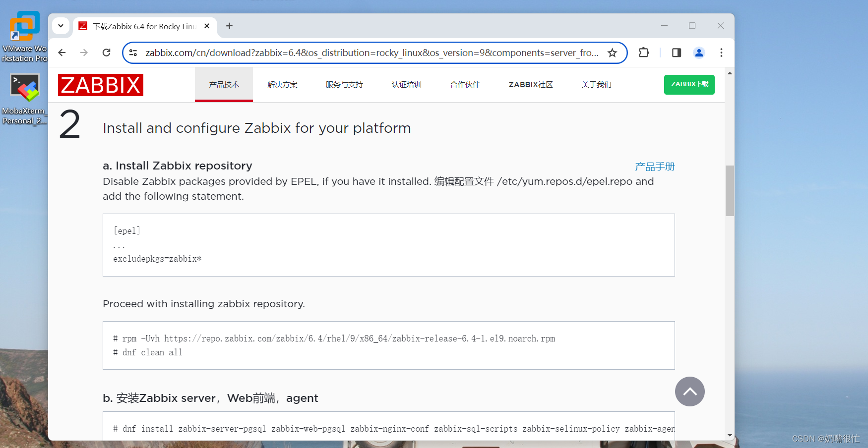Close the Chrome window
The image size is (868, 448).
[721, 26]
